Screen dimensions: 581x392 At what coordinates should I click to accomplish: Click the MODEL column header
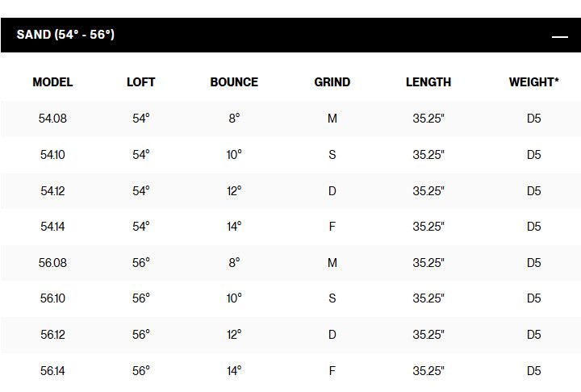[x=52, y=82]
